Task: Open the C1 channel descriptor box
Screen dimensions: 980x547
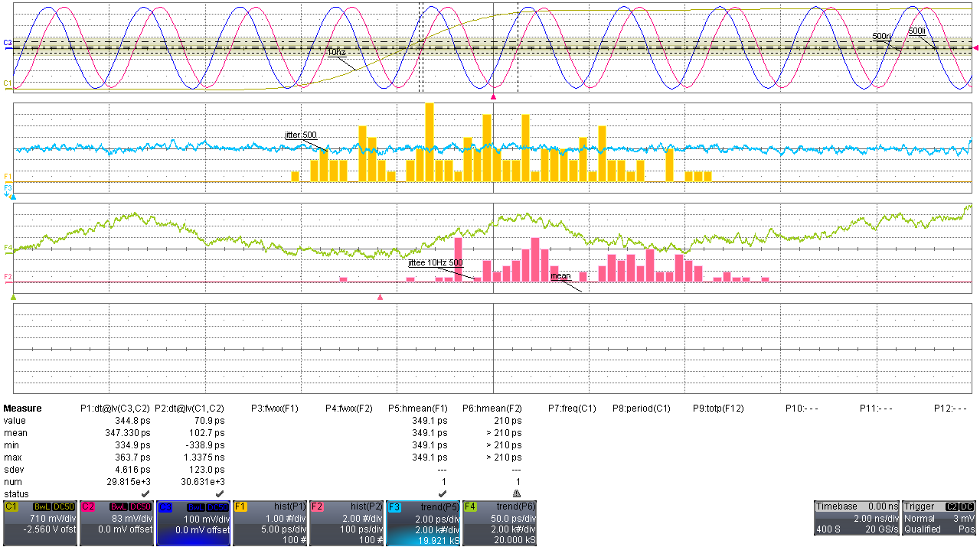Action: click(40, 523)
